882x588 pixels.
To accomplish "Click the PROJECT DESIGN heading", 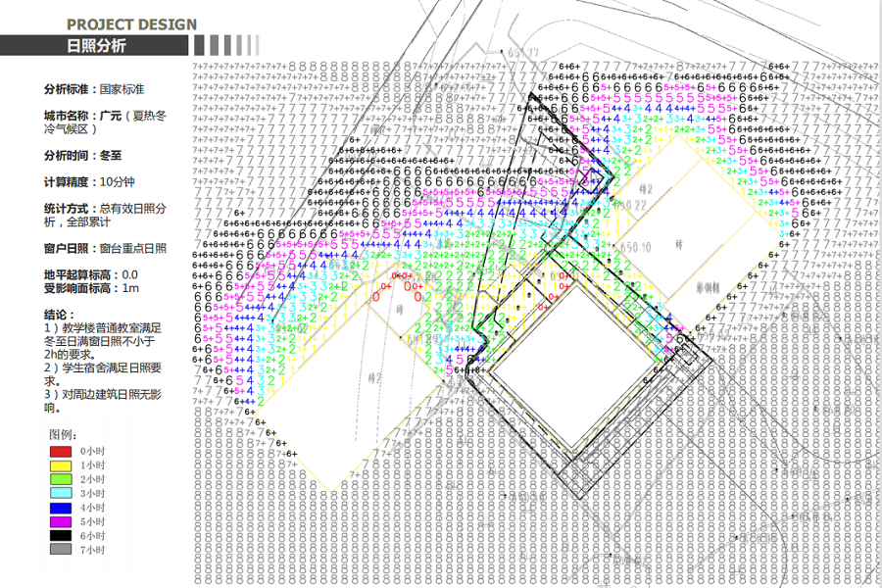I will click(131, 24).
